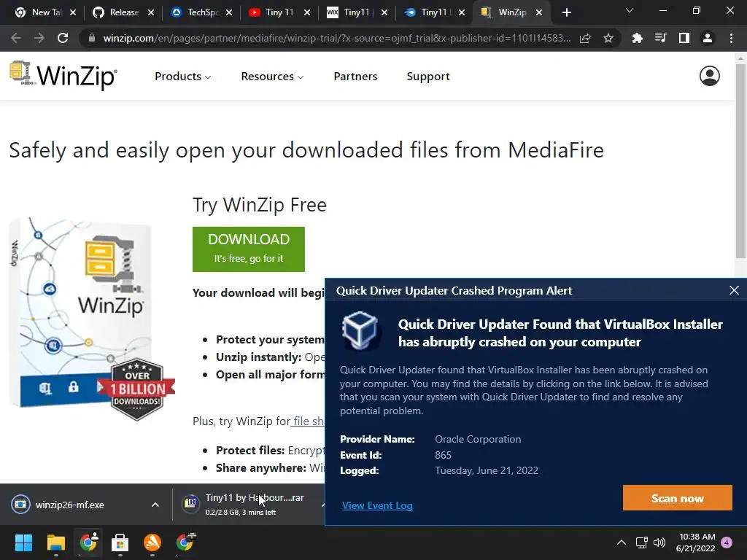The image size is (747, 560).
Task: Click the winzip26-mf.exe download file icon
Action: [20, 505]
